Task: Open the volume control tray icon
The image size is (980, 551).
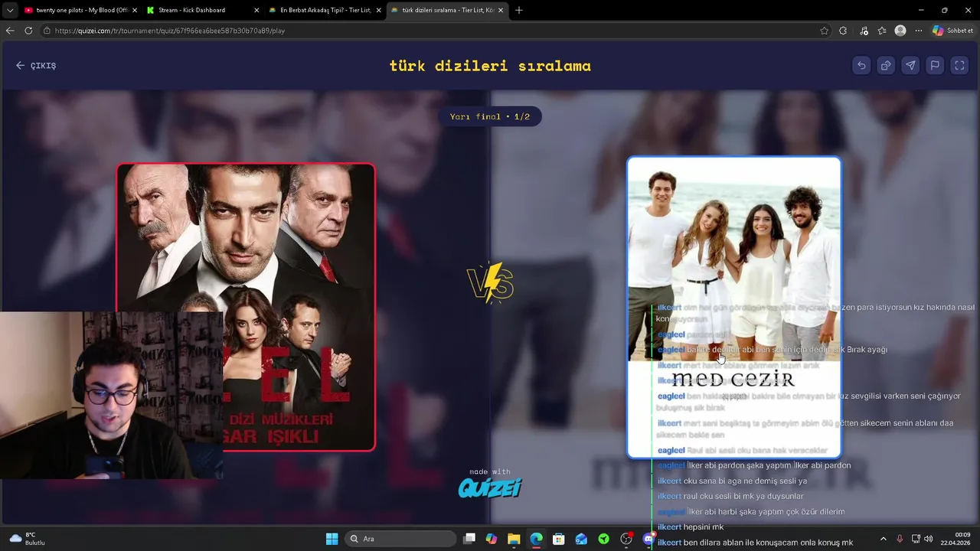Action: (929, 539)
